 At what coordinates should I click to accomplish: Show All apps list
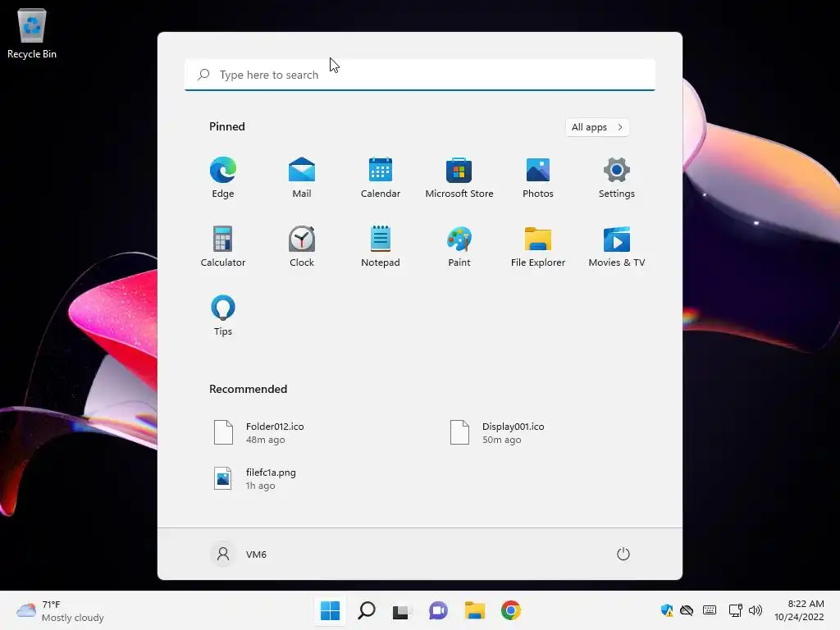coord(597,127)
